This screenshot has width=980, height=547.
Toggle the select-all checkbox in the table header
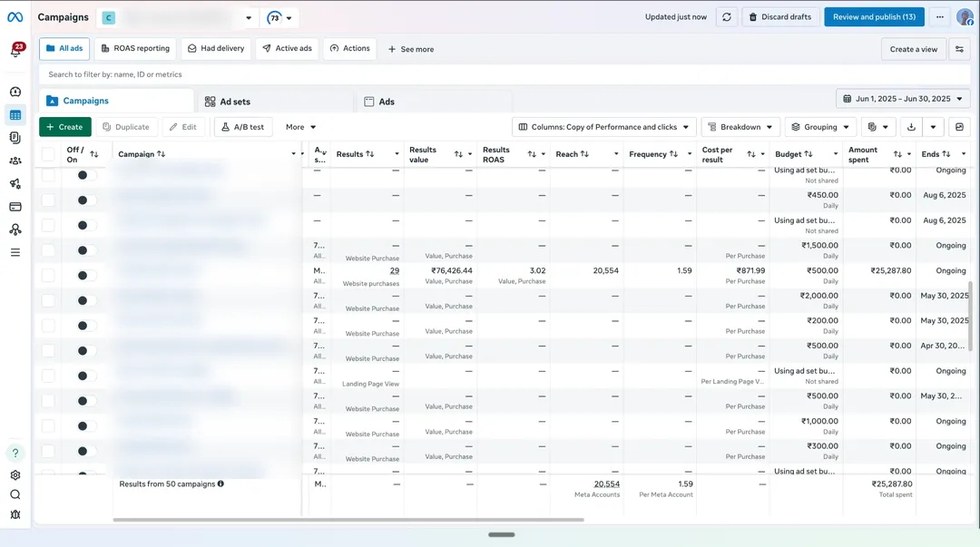(48, 154)
